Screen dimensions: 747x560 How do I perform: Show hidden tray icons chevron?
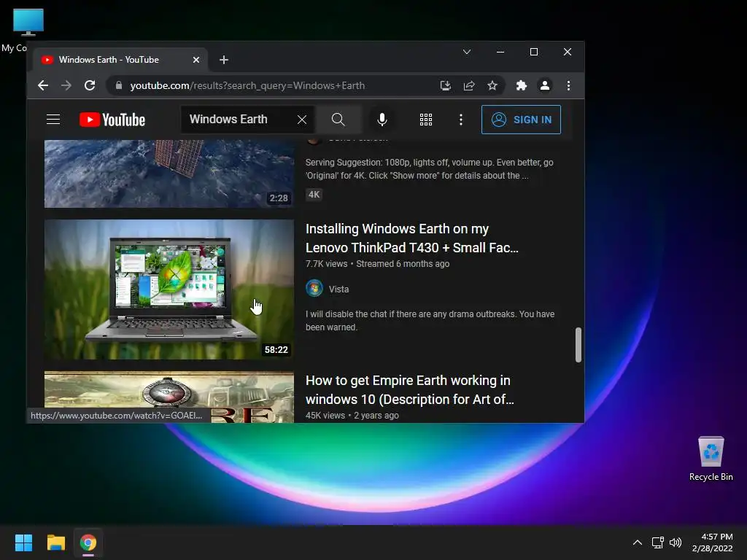(637, 542)
